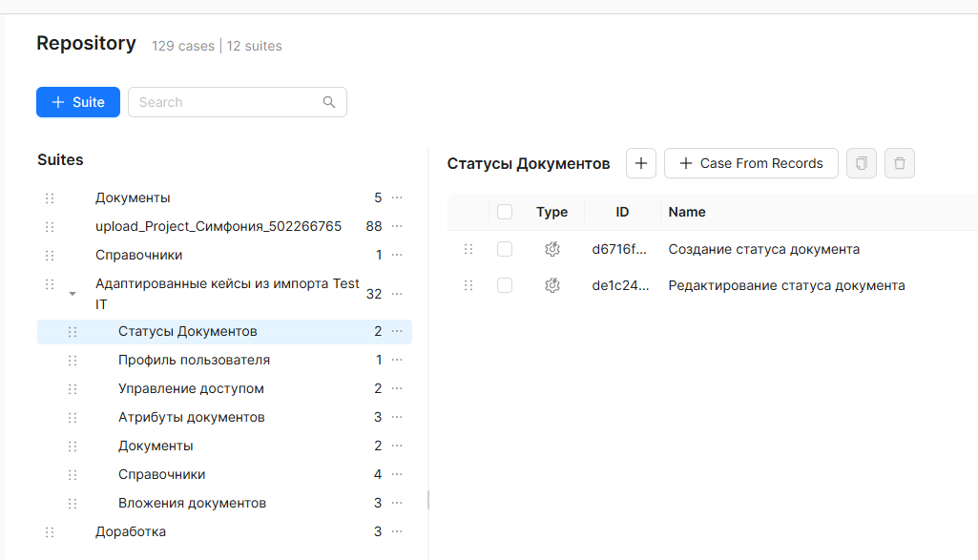This screenshot has width=978, height=560.
Task: Check the "Редактирование статуса документа" row checkbox
Action: click(x=505, y=285)
